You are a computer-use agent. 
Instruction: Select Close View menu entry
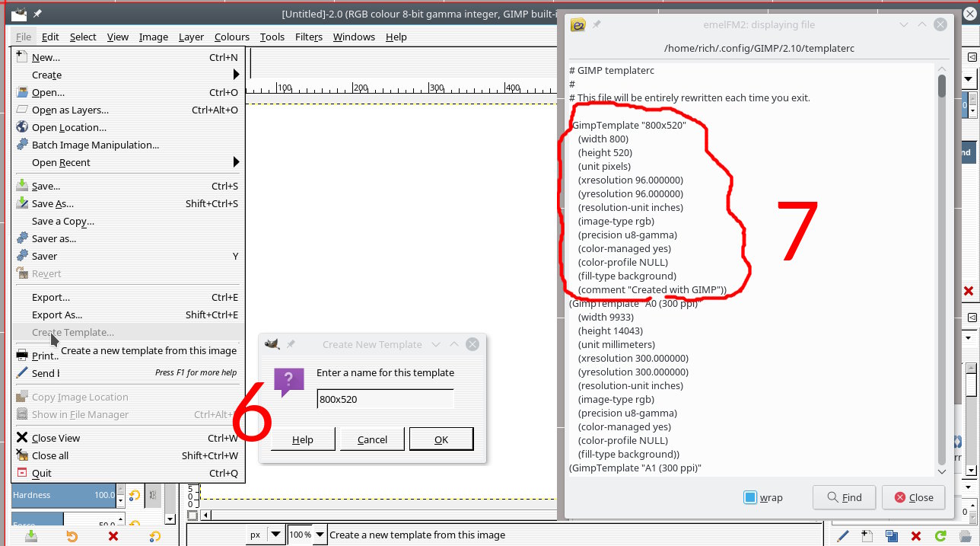click(x=128, y=438)
